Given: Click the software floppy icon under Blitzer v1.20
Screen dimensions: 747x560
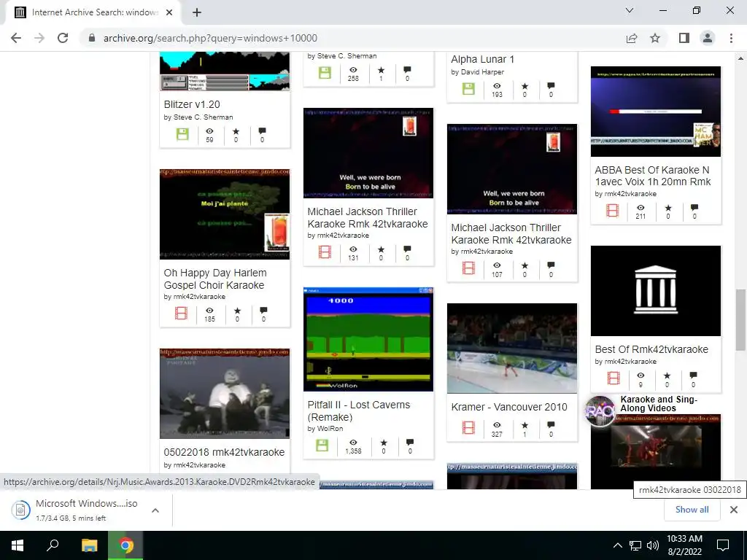Looking at the screenshot, I should [x=182, y=134].
